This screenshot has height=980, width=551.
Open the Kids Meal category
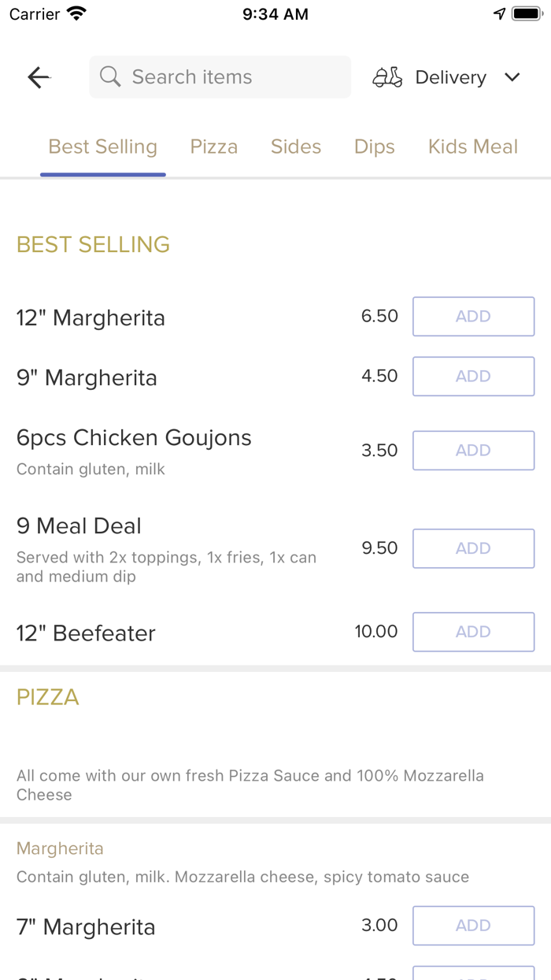click(x=472, y=146)
